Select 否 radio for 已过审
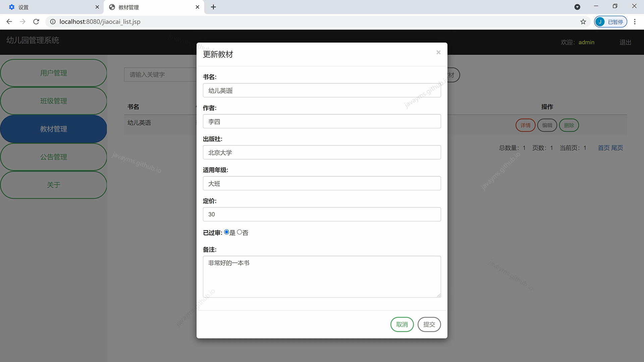Viewport: 644px width, 362px height. coord(239,232)
